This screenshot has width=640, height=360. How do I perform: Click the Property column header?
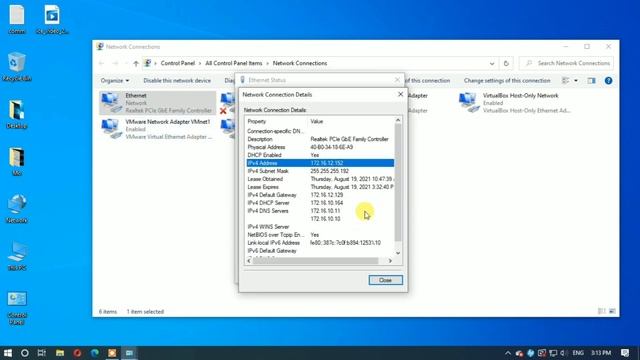coord(276,121)
